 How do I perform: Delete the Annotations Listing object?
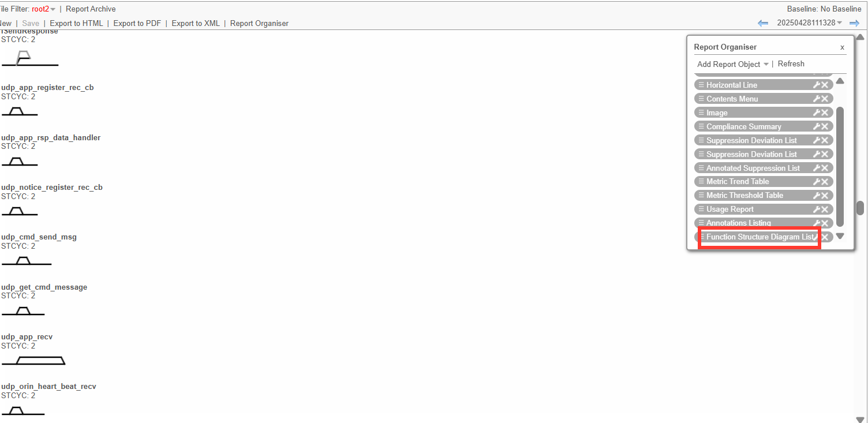pyautogui.click(x=825, y=223)
